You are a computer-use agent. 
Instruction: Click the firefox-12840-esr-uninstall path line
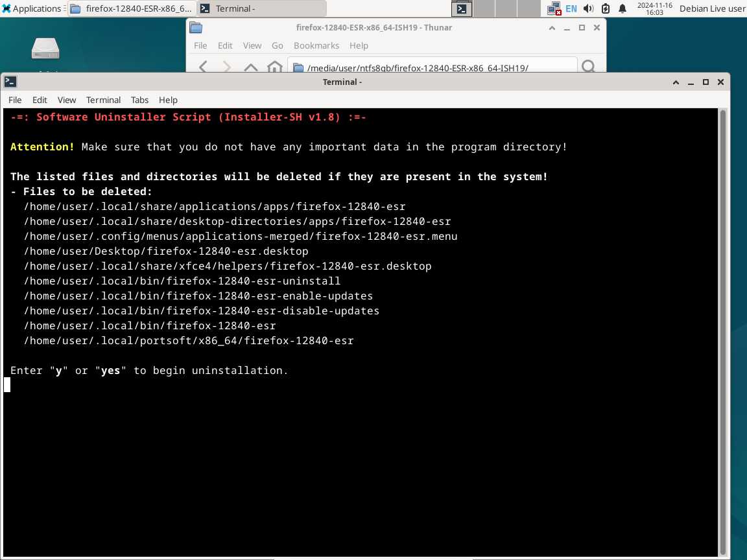click(182, 281)
